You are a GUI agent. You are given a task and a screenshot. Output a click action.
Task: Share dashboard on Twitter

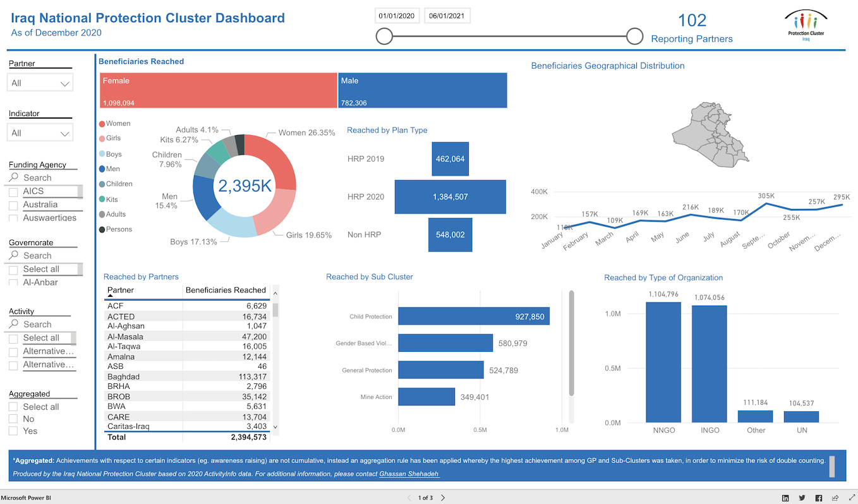coord(802,498)
